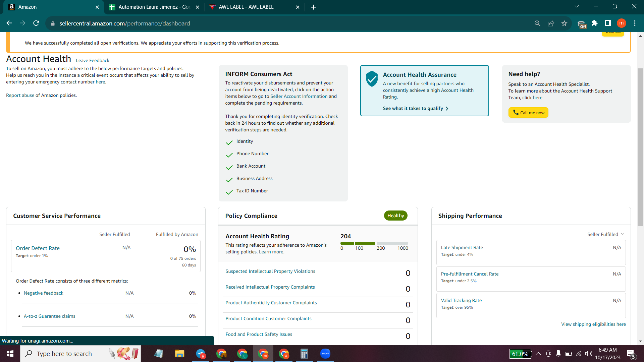The image size is (644, 362).
Task: Open Zoom from the taskbar
Action: click(325, 354)
